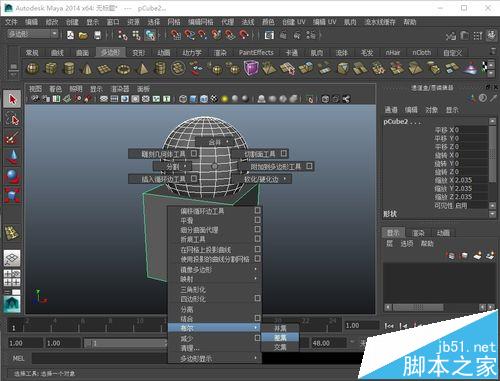Toggle use all lights yellow bulb icon
The width and height of the screenshot is (500, 381).
coord(225,99)
